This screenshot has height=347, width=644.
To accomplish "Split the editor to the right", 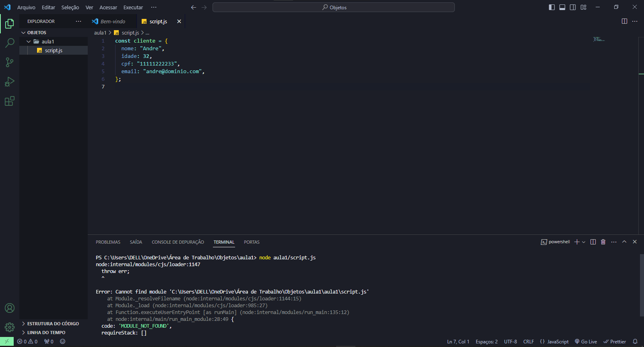I will pyautogui.click(x=624, y=21).
